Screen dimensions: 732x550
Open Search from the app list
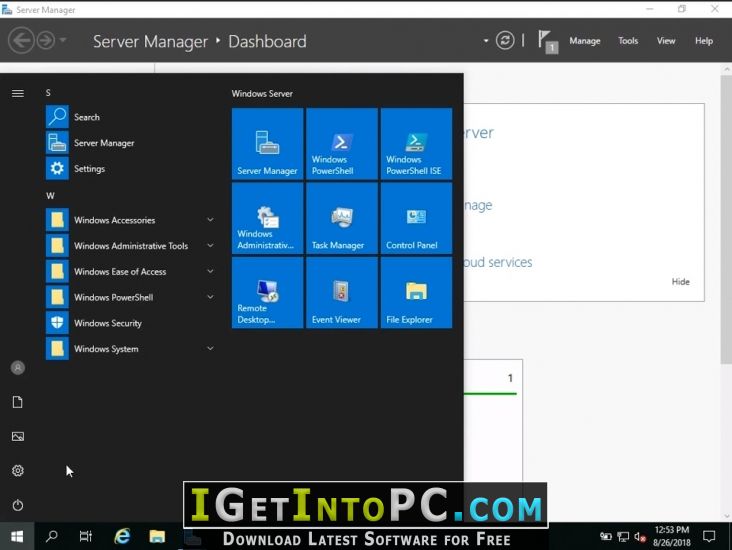130,117
